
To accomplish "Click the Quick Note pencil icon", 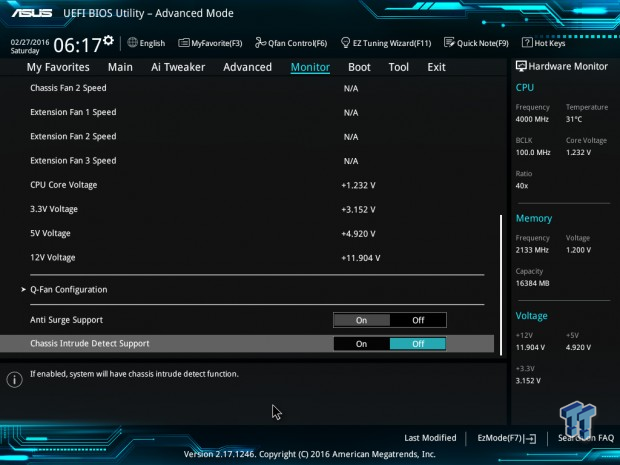I will point(449,43).
